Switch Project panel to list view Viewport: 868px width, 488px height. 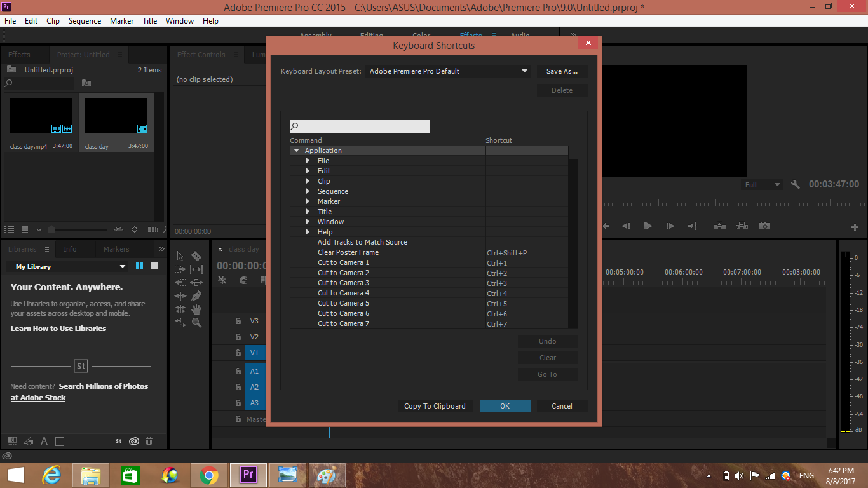coord(9,229)
